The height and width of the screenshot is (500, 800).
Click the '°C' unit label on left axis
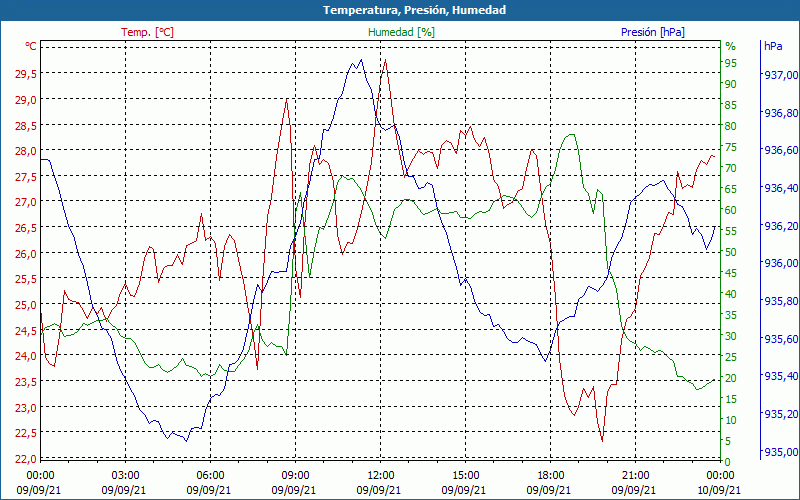[x=31, y=46]
